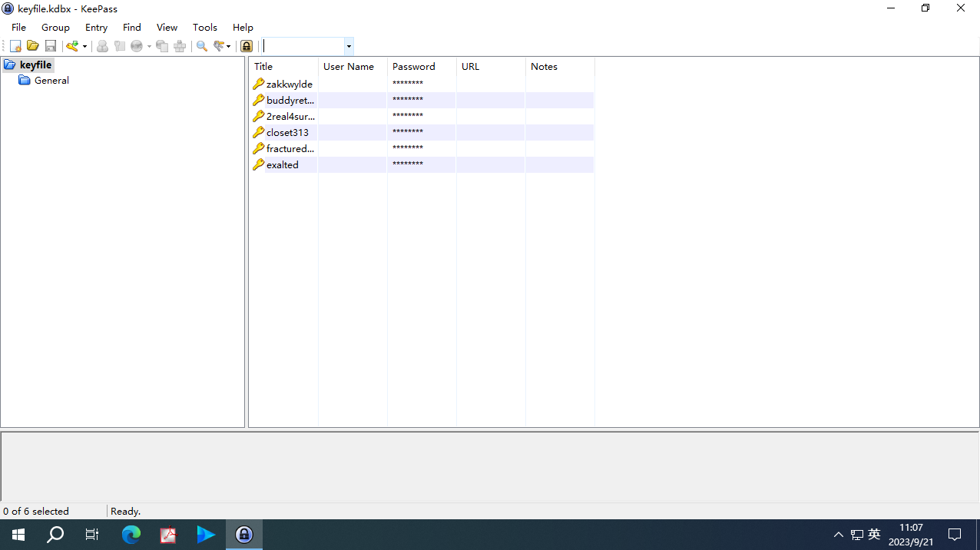Expand the Show Entries dropdown arrow
The width and height of the screenshot is (980, 550).
tap(229, 46)
